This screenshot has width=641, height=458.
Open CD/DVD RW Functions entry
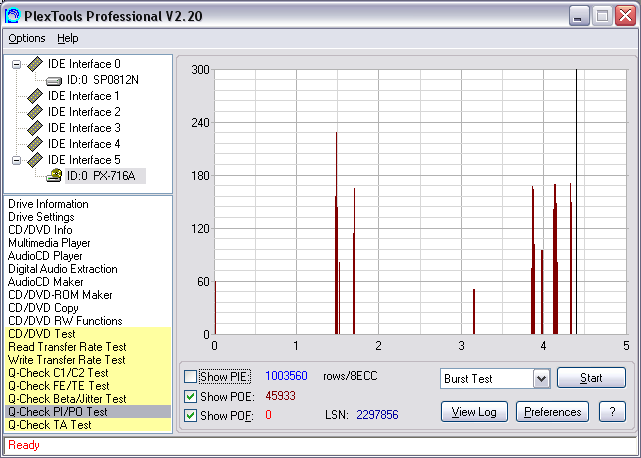[x=65, y=321]
